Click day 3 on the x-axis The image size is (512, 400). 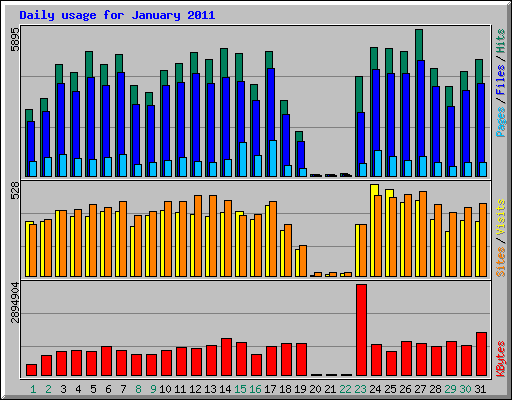[x=63, y=389]
